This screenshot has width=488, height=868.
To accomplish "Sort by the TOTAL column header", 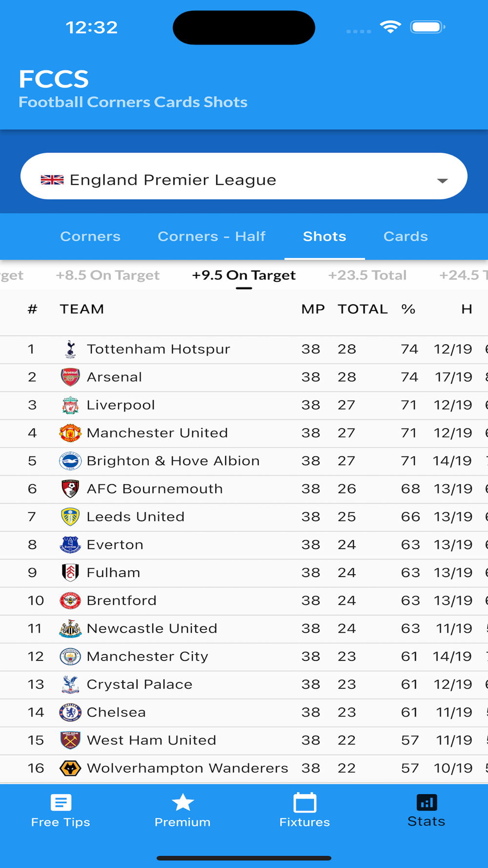I will [363, 309].
